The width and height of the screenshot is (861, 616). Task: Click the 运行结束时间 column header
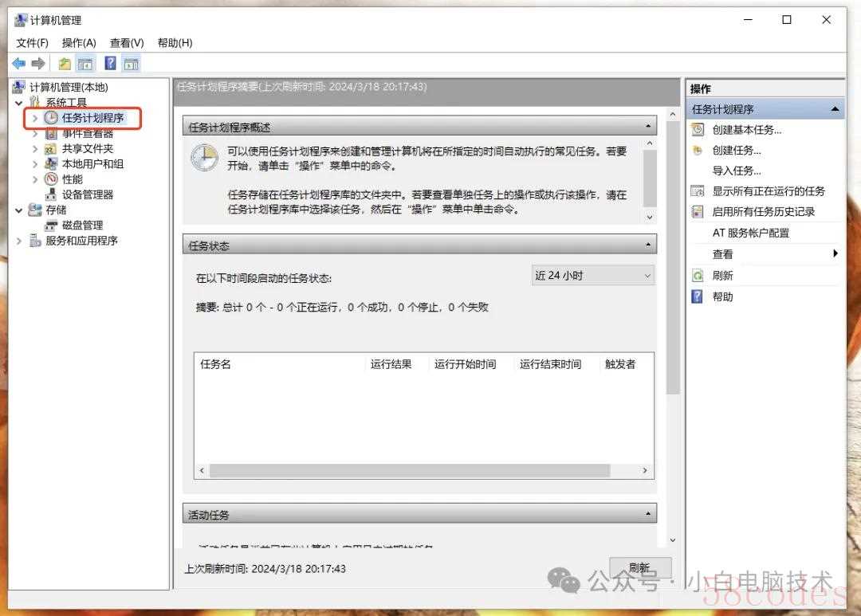(556, 364)
